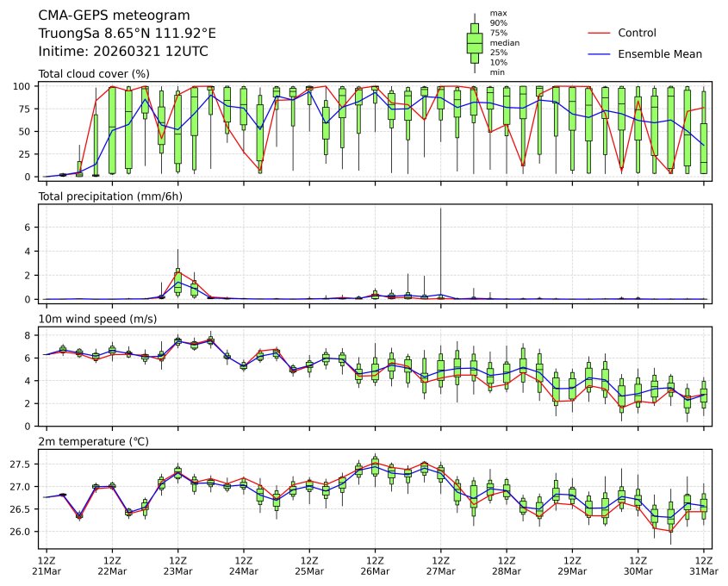Screen dimensions: 728x586
Task: Select the Total cloud cover panel title
Action: click(x=94, y=74)
